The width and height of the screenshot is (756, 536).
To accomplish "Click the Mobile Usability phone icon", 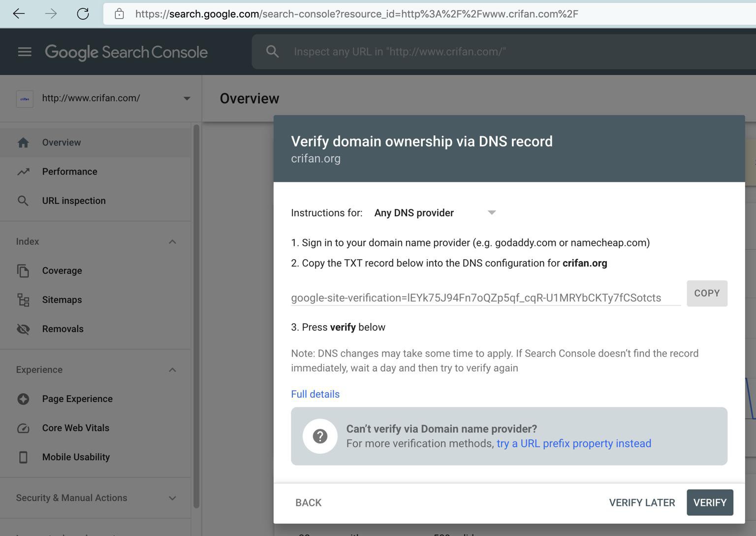I will click(x=23, y=457).
